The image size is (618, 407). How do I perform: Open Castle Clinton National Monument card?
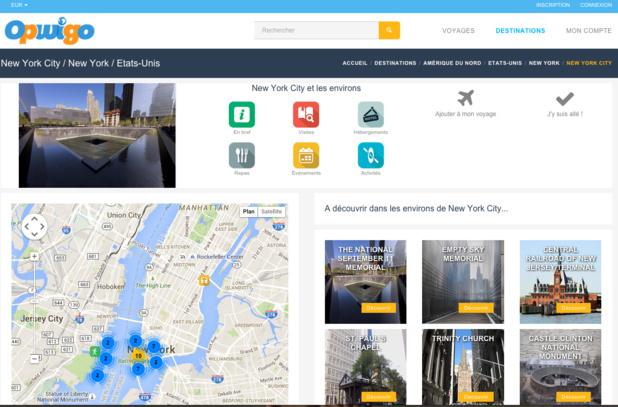coord(560,366)
